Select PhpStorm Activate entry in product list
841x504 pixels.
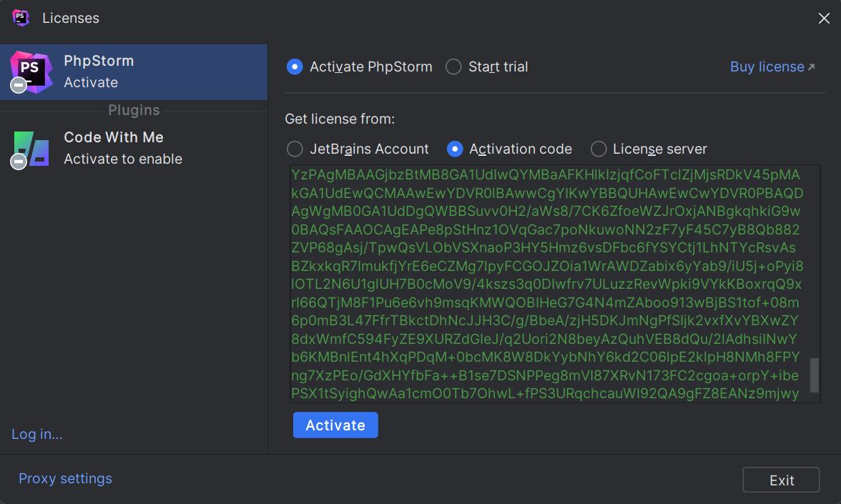[x=134, y=71]
